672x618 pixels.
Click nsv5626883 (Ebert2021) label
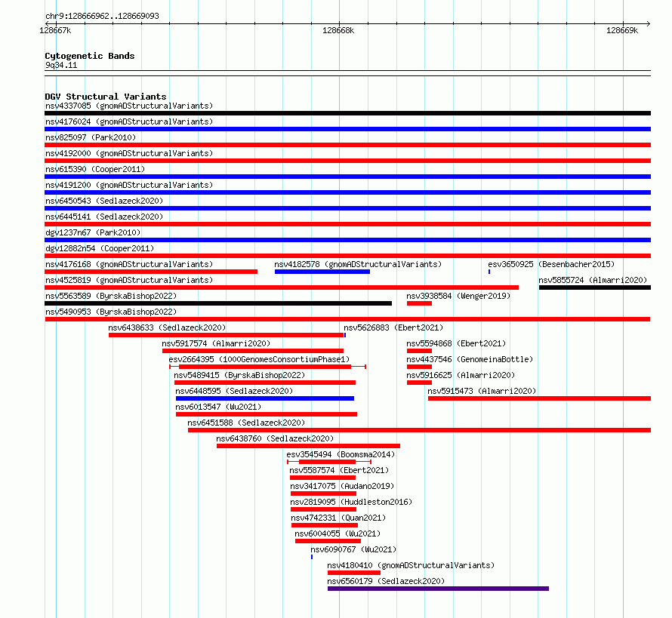point(393,327)
